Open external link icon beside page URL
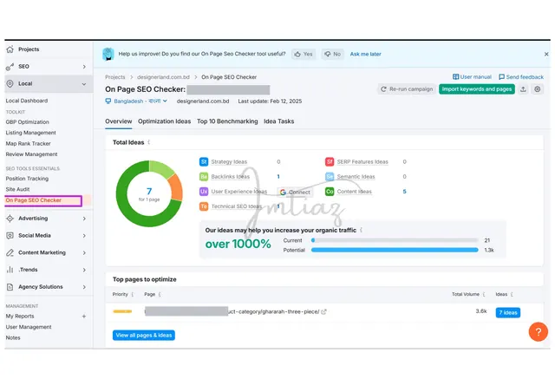Screen dimensions: 555x392 pos(323,312)
